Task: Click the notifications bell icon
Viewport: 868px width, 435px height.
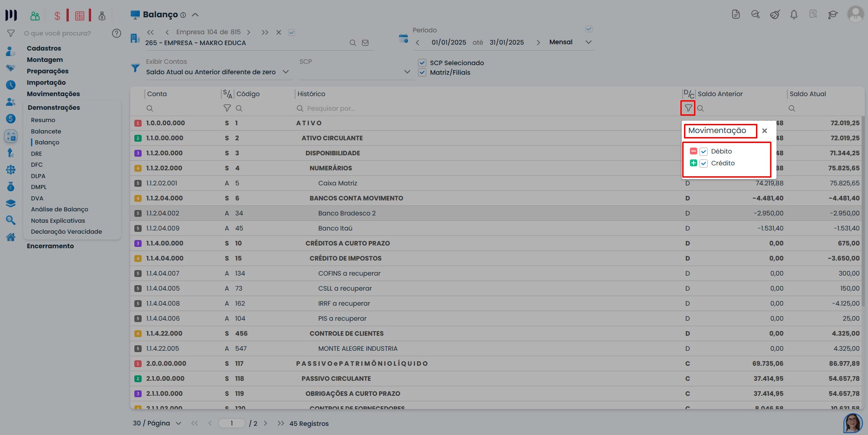Action: (794, 15)
